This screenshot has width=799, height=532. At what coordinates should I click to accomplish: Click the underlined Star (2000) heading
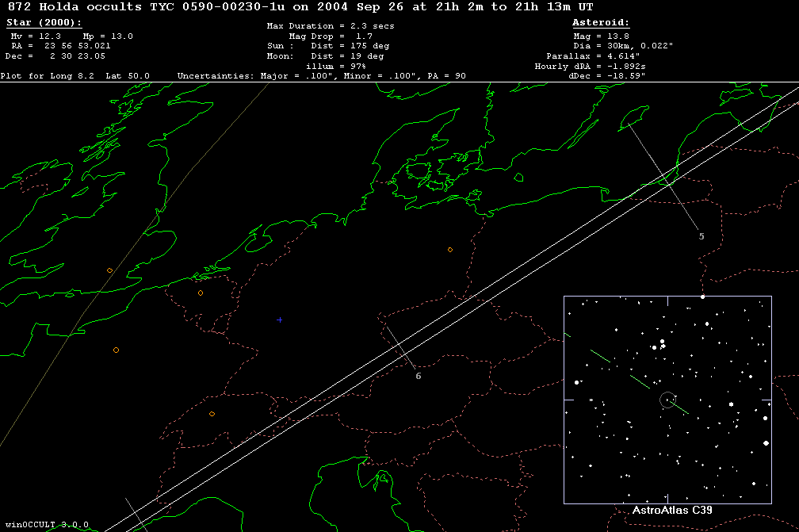point(36,24)
